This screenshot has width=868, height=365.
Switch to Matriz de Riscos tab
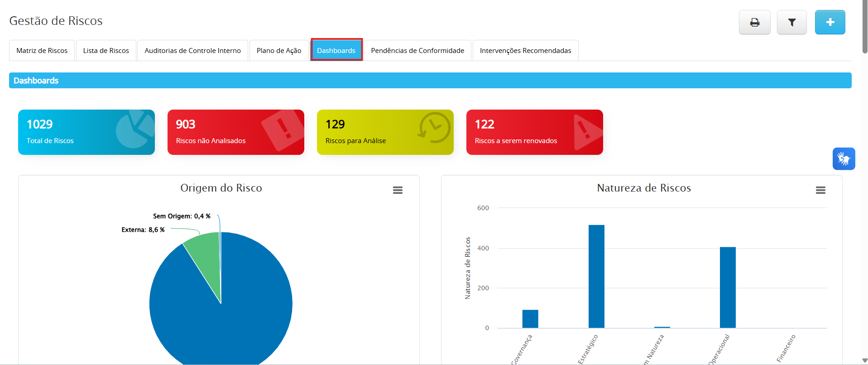(x=42, y=51)
